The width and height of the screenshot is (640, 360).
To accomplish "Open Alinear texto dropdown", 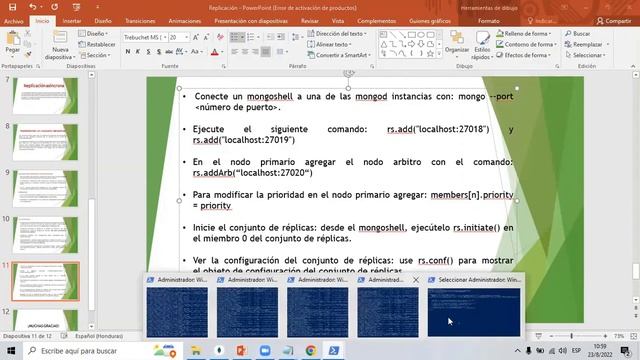I will tap(329, 44).
